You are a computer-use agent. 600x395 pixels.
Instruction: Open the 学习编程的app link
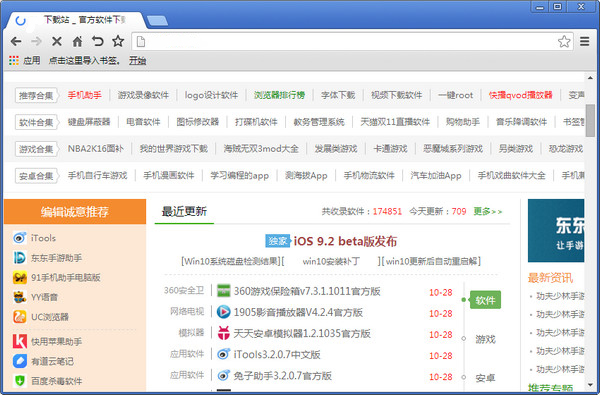(240, 175)
